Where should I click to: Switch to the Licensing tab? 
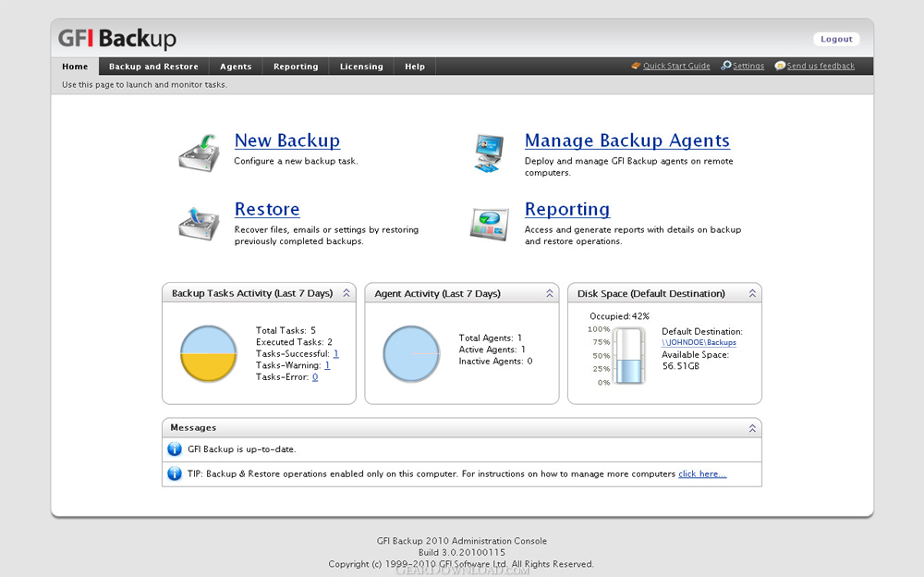(x=361, y=67)
